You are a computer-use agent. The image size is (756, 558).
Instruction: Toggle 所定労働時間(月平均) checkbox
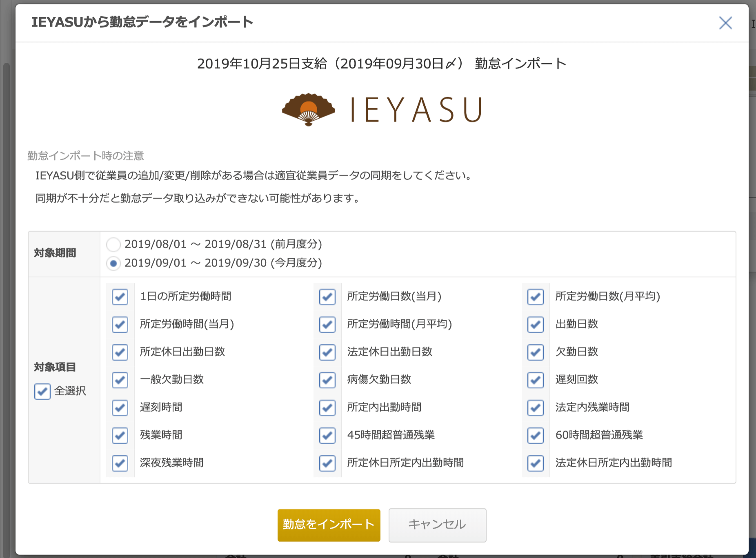point(327,324)
